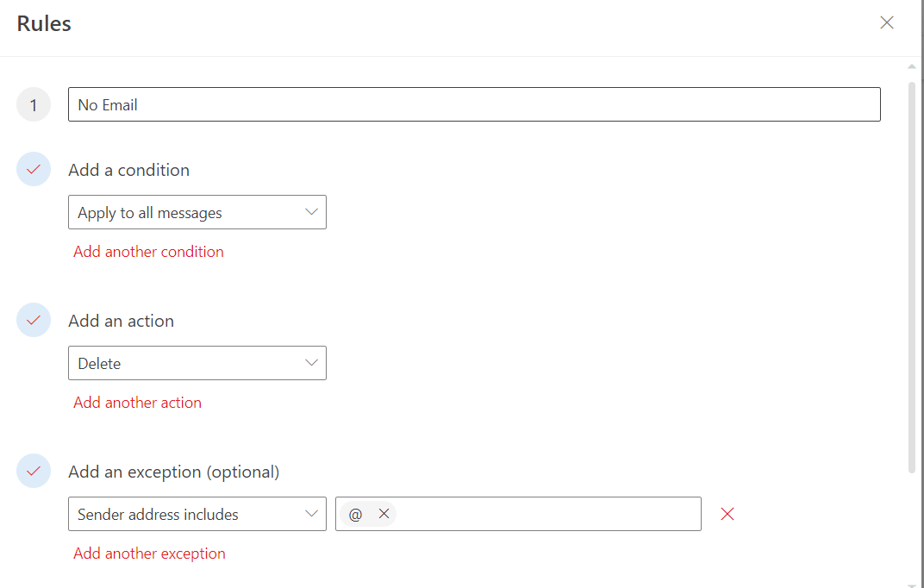Close the Rules dialog
Image resolution: width=924 pixels, height=588 pixels.
886,23
